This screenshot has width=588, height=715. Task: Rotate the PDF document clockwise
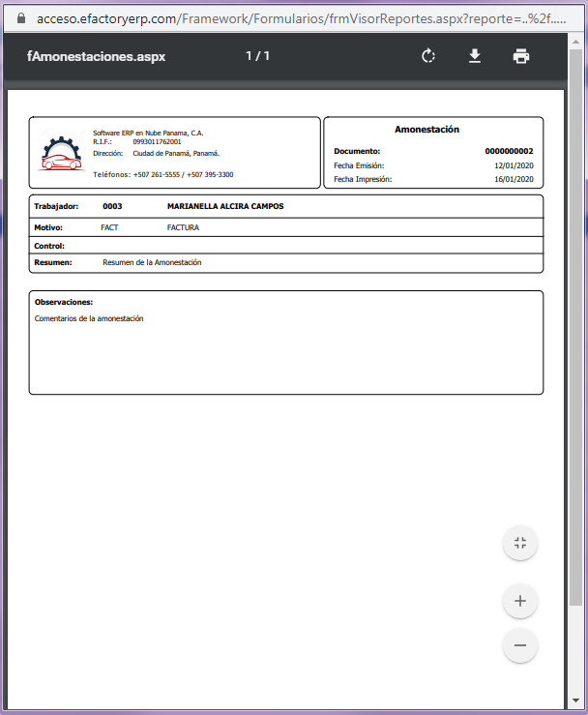pos(428,56)
